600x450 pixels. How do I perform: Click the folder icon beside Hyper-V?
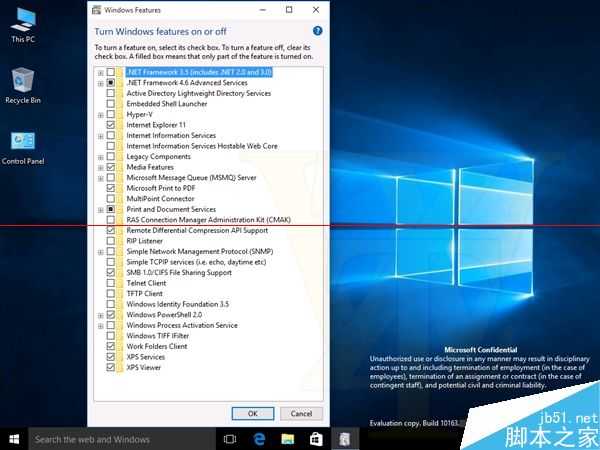[119, 114]
